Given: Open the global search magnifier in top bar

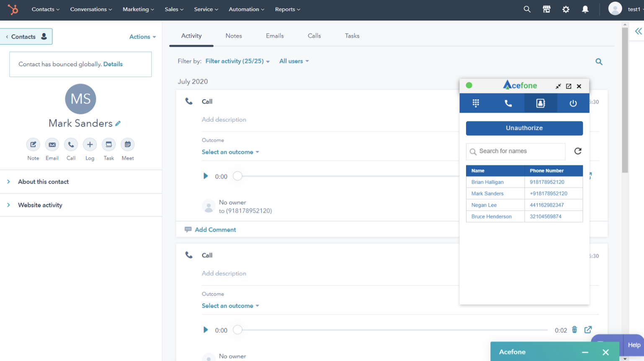Looking at the screenshot, I should tap(527, 9).
